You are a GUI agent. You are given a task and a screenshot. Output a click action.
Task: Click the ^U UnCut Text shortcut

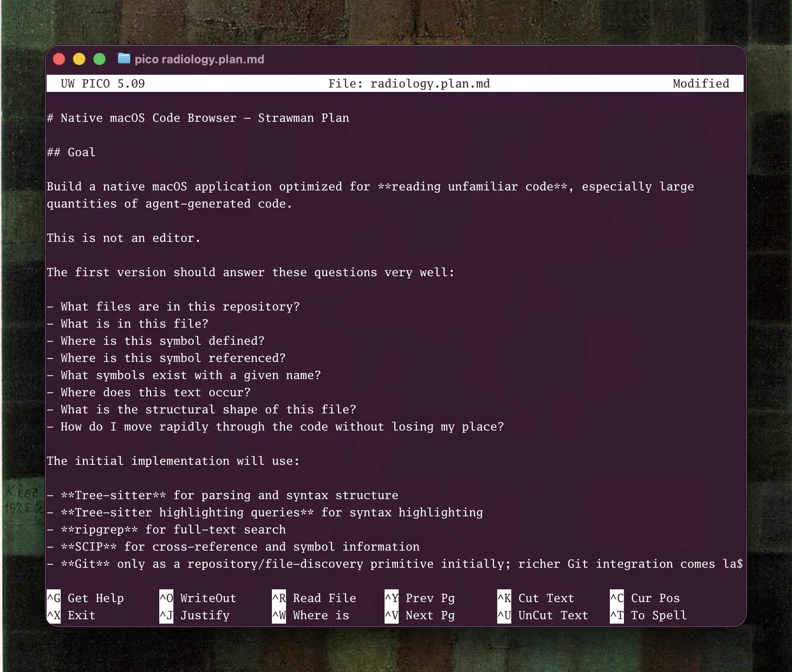click(543, 615)
